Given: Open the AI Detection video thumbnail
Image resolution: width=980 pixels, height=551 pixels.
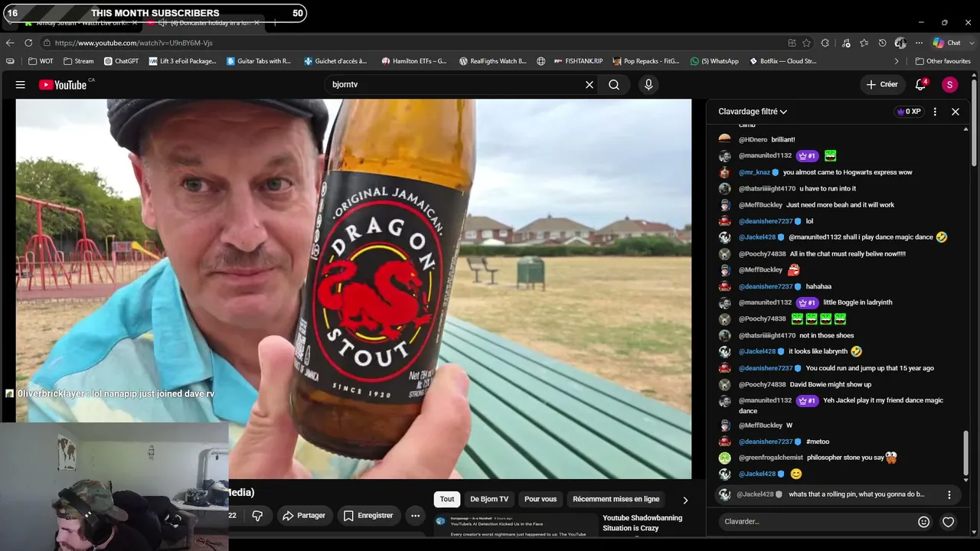Looking at the screenshot, I should pyautogui.click(x=516, y=527).
